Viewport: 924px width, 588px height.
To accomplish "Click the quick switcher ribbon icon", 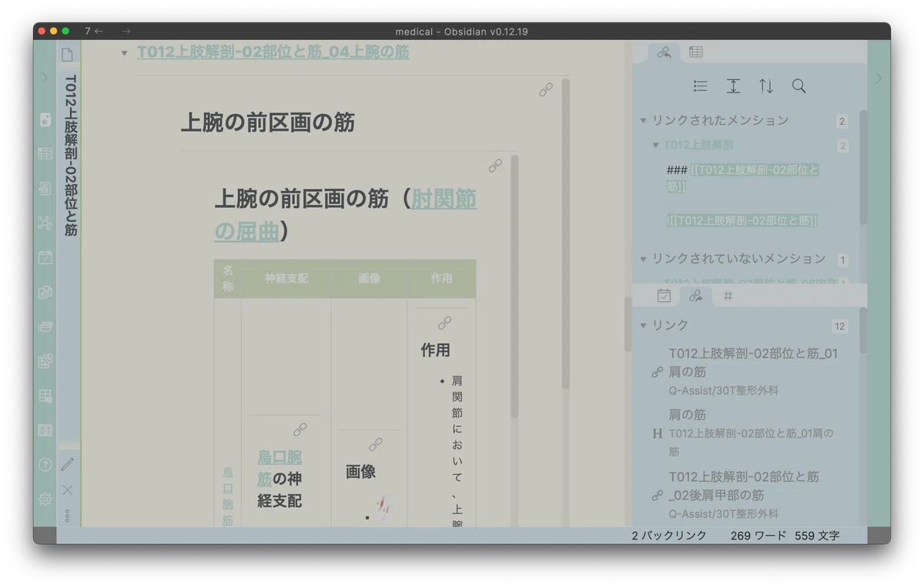I will pyautogui.click(x=45, y=188).
